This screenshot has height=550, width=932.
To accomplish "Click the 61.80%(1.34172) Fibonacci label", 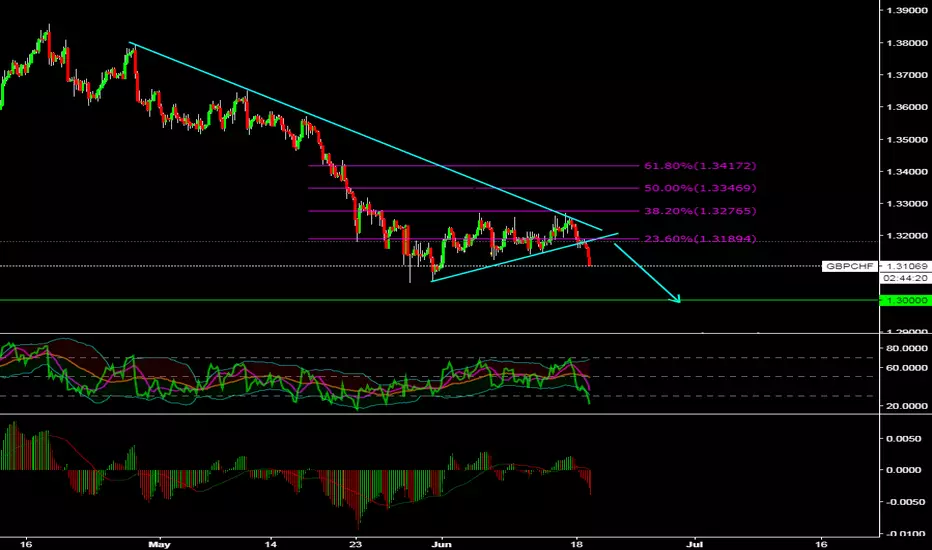I will (x=700, y=166).
